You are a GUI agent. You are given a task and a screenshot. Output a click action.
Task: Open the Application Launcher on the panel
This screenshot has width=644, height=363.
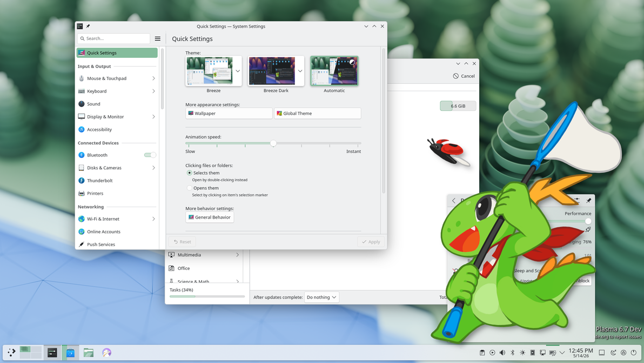(11, 352)
